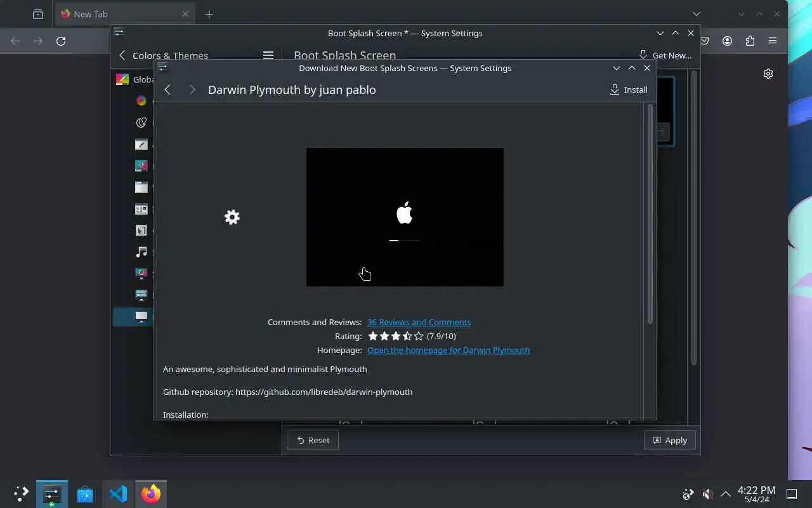812x508 pixels.
Task: Open the 36 Reviews and Comments link
Action: pos(419,322)
